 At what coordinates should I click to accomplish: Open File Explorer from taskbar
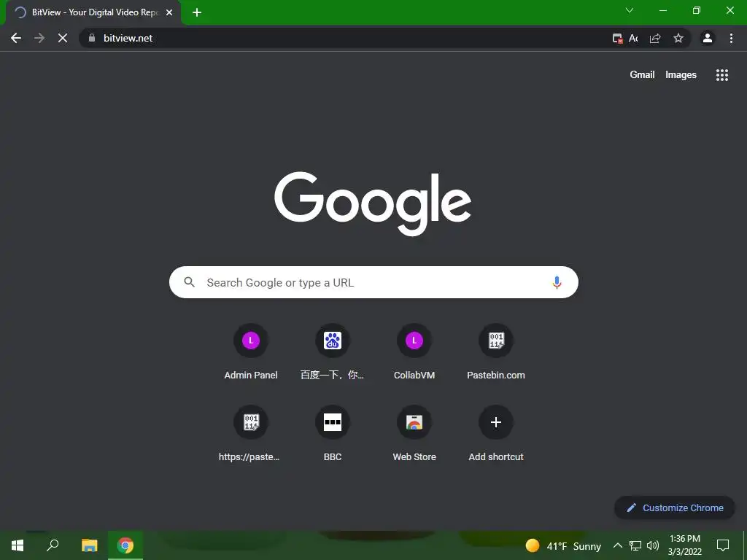point(90,545)
